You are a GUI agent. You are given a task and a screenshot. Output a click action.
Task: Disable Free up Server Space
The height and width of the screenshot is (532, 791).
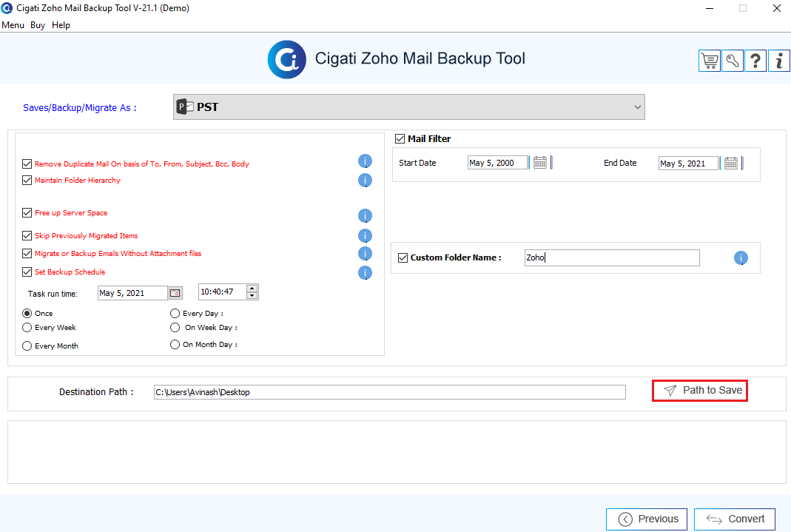pyautogui.click(x=27, y=213)
